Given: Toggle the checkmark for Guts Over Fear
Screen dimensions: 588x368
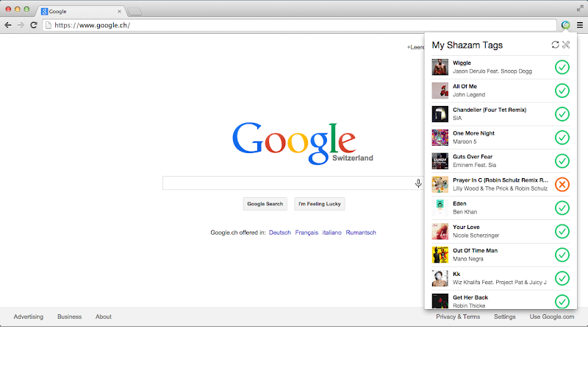Looking at the screenshot, I should pyautogui.click(x=562, y=161).
